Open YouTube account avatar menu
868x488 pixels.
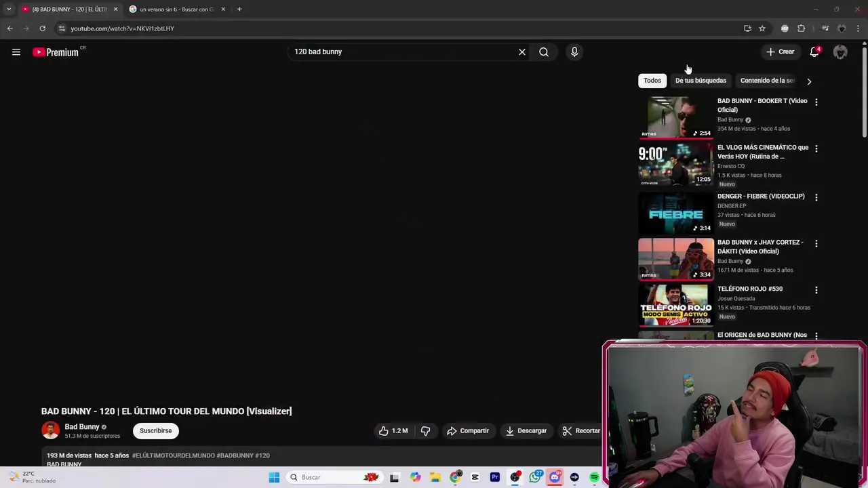tap(840, 52)
